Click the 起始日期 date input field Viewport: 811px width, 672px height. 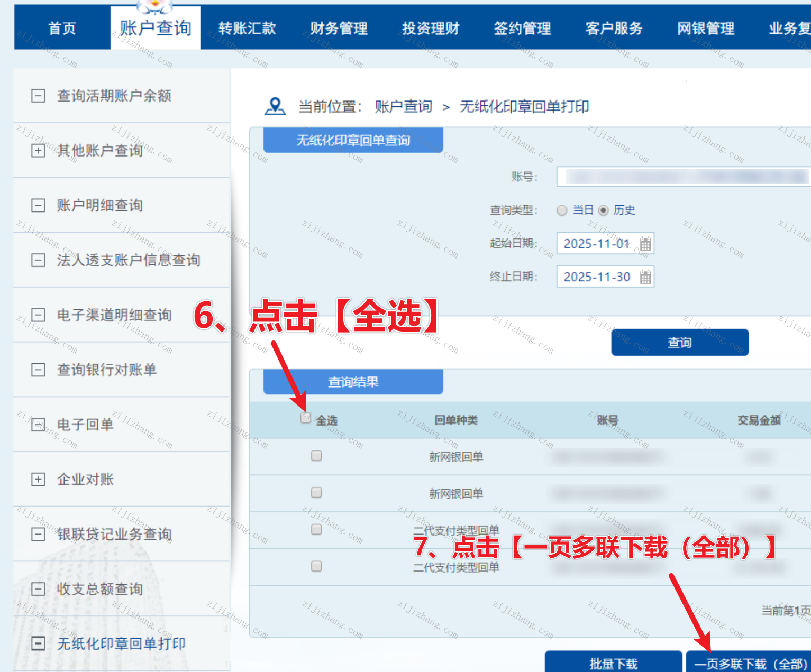pyautogui.click(x=597, y=244)
